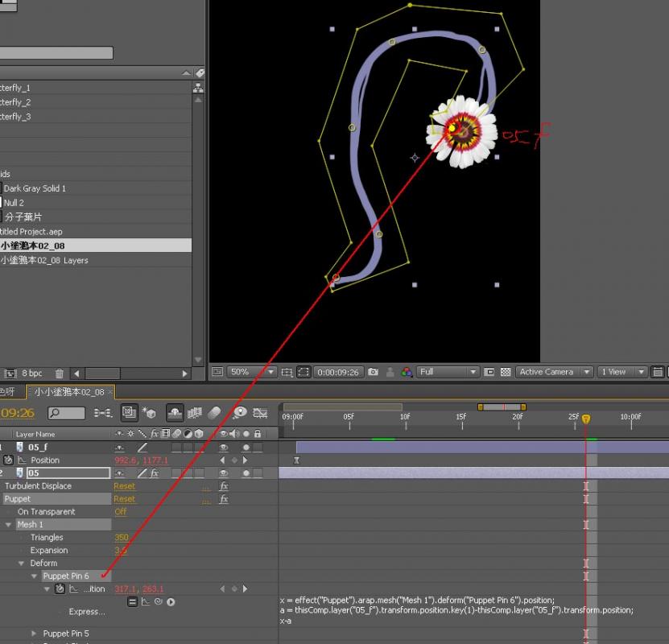Viewport: 669px width, 644px height.
Task: Click Reset for Turbulent Displace effect
Action: (x=124, y=486)
